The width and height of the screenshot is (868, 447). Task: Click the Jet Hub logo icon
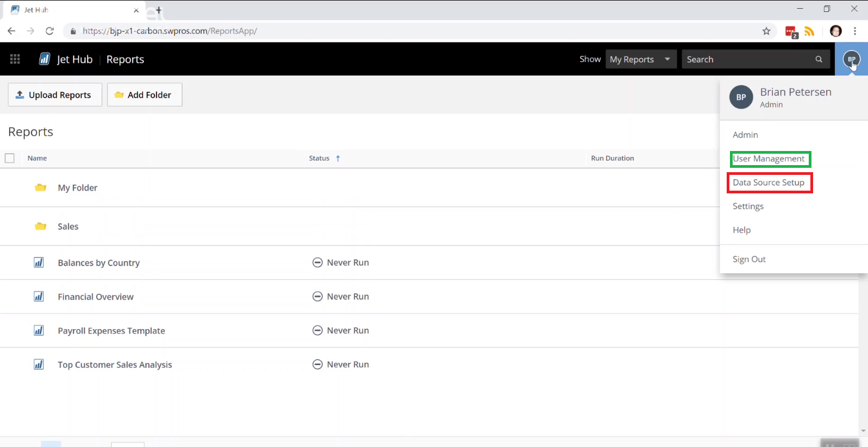[x=45, y=59]
